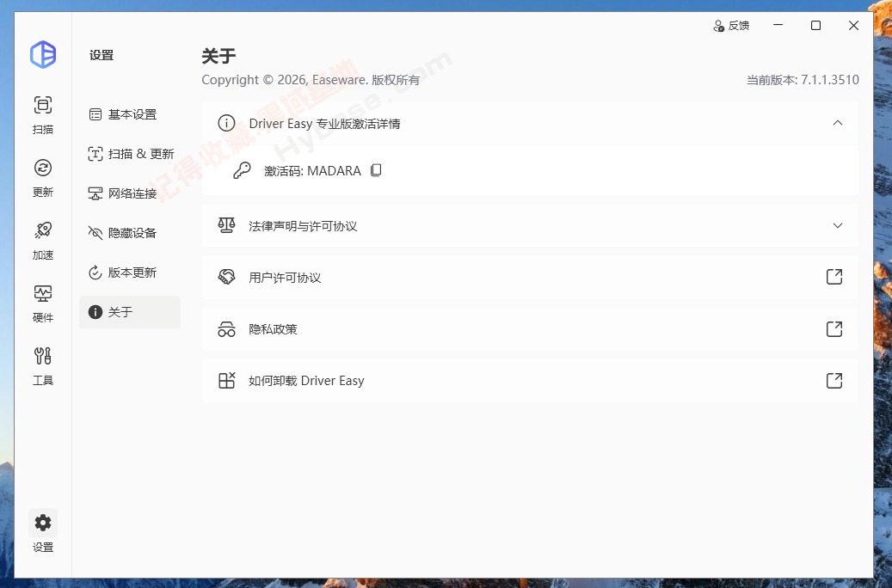The width and height of the screenshot is (892, 588).
Task: Select the 更新 (Update) sidebar icon
Action: pyautogui.click(x=42, y=176)
